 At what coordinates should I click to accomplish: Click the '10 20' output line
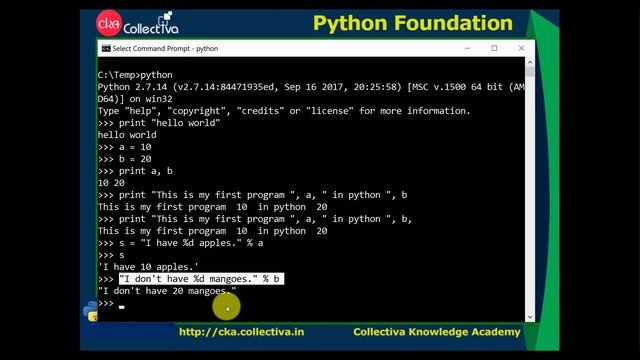(x=111, y=183)
